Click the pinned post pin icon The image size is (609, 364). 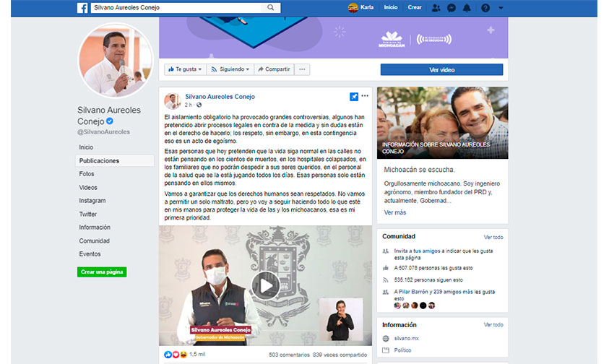pyautogui.click(x=354, y=96)
